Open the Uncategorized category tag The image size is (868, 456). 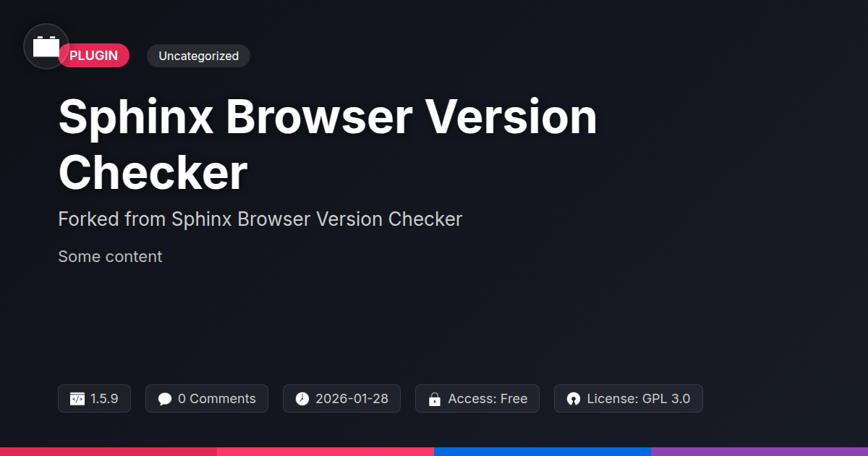point(199,56)
